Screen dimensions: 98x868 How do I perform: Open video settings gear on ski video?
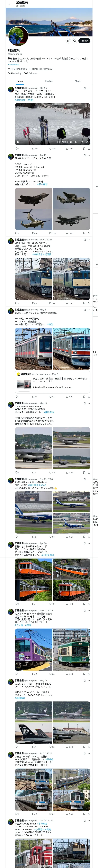(x=76, y=142)
